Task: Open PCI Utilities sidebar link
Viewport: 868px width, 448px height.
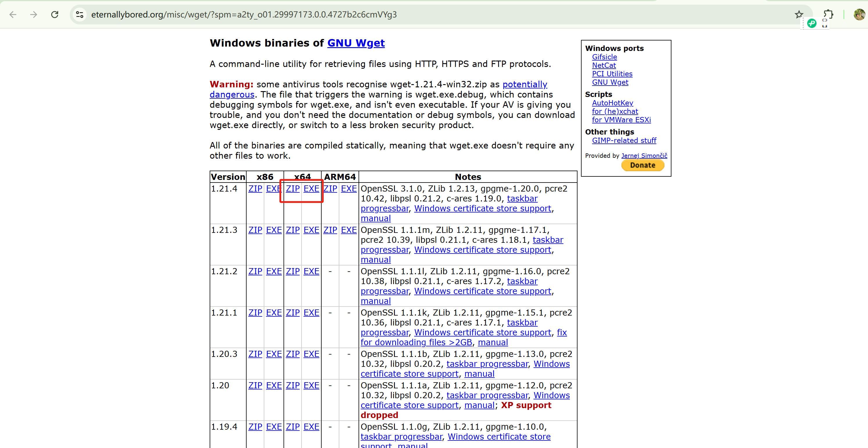Action: tap(612, 74)
